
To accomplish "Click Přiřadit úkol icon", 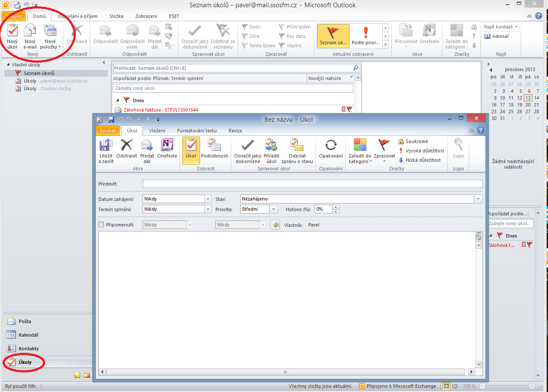I will (271, 151).
